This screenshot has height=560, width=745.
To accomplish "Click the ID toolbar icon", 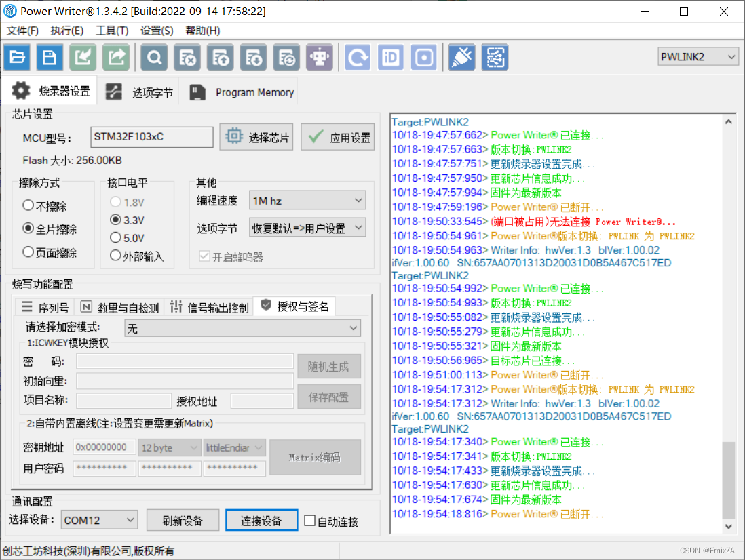I will [x=391, y=58].
